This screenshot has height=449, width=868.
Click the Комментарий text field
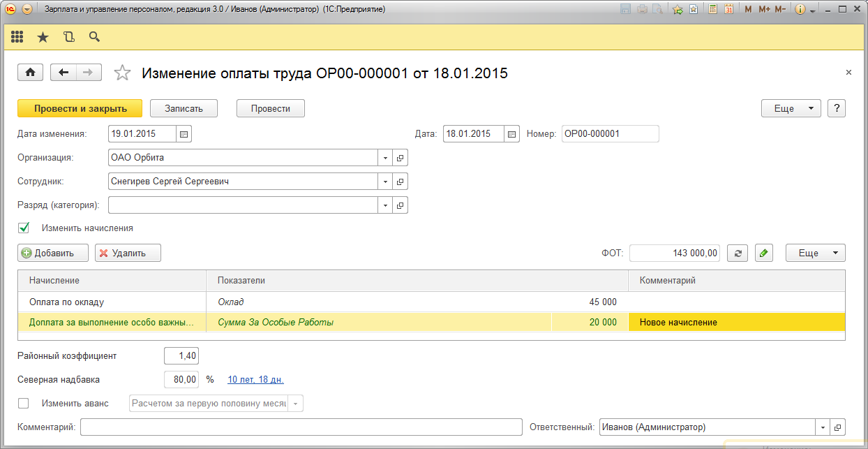click(301, 427)
